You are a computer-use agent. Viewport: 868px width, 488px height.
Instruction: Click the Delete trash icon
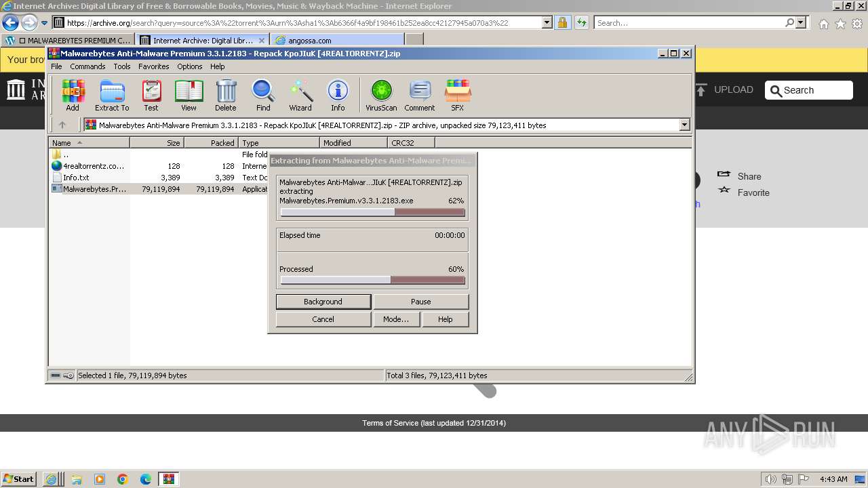[x=226, y=95]
